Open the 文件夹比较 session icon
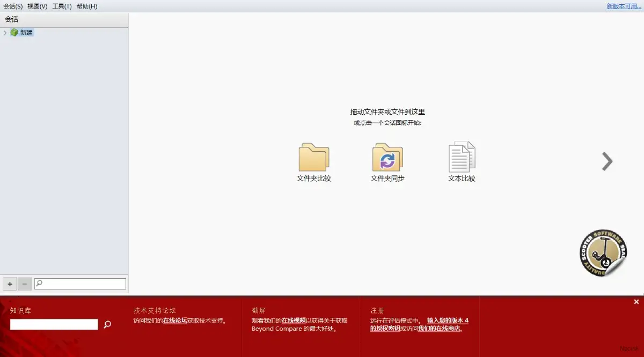 [313, 157]
